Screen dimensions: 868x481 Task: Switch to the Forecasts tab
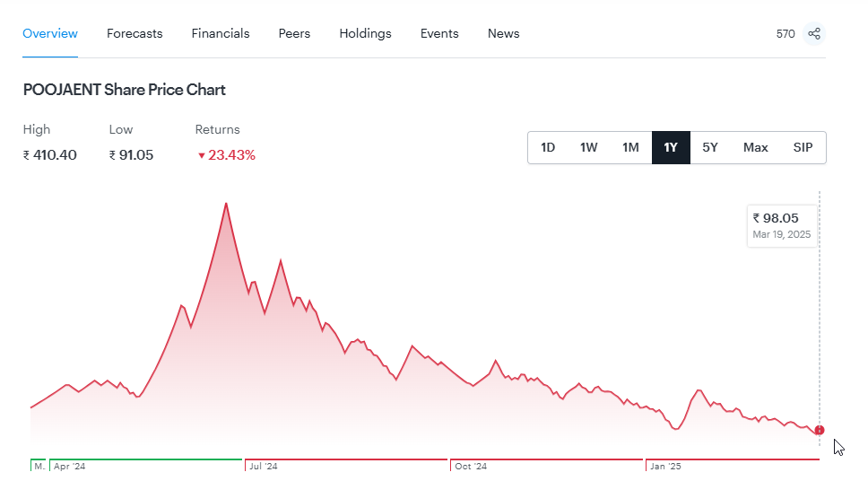coord(135,33)
